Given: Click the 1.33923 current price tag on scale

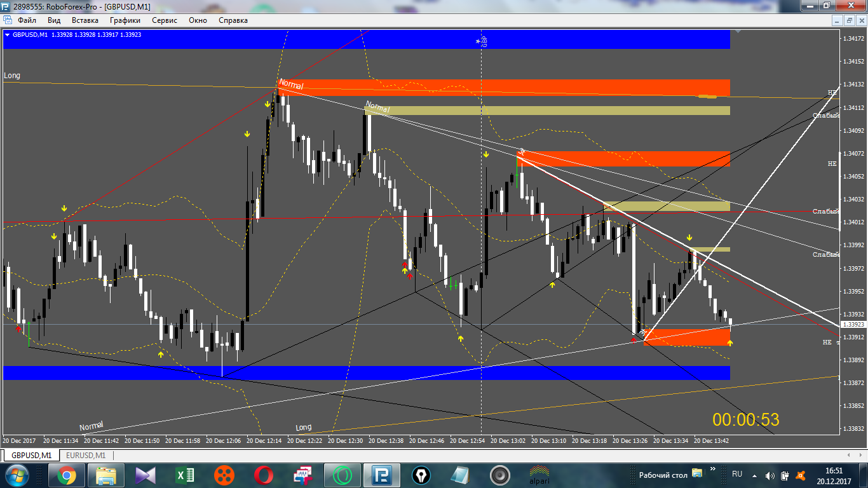Looking at the screenshot, I should pos(853,324).
